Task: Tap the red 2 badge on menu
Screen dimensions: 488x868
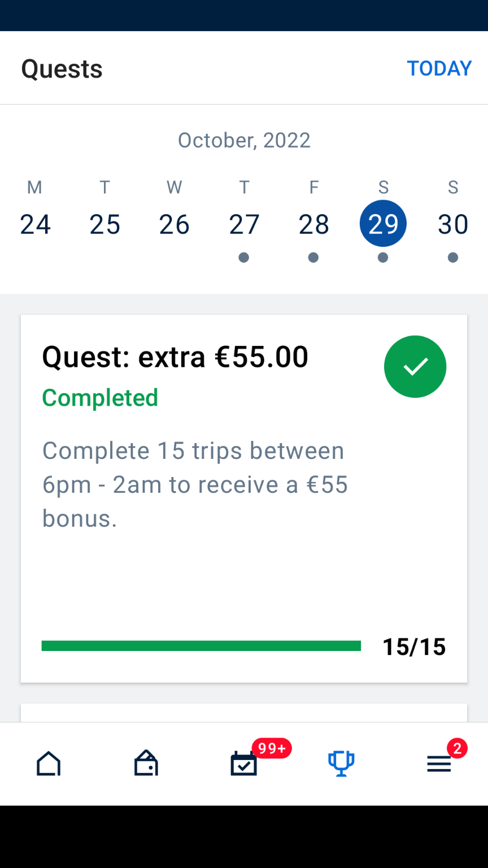Action: 457,749
